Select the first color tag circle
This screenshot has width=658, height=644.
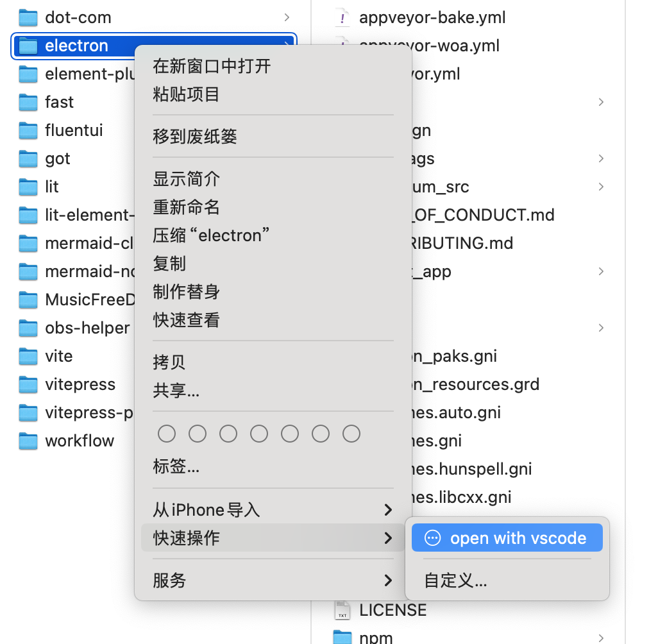click(167, 434)
